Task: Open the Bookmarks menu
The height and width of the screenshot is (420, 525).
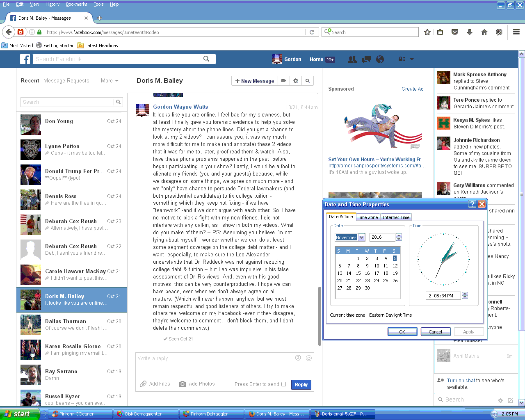Action: [x=76, y=4]
